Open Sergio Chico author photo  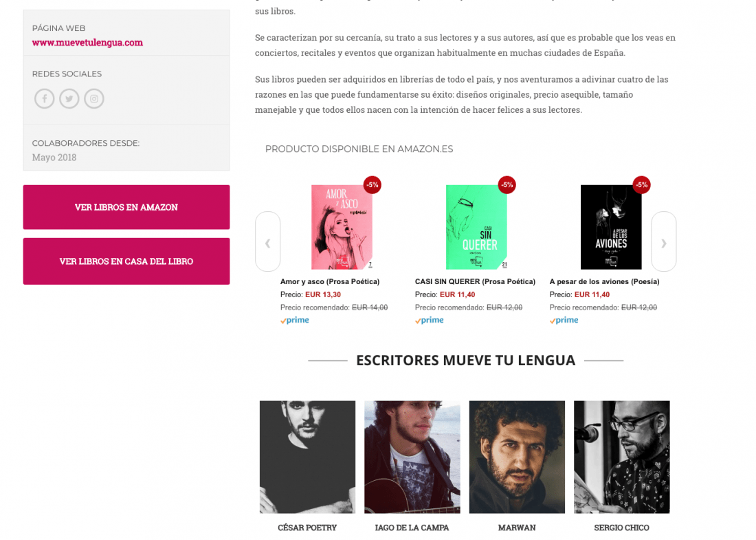(x=622, y=457)
